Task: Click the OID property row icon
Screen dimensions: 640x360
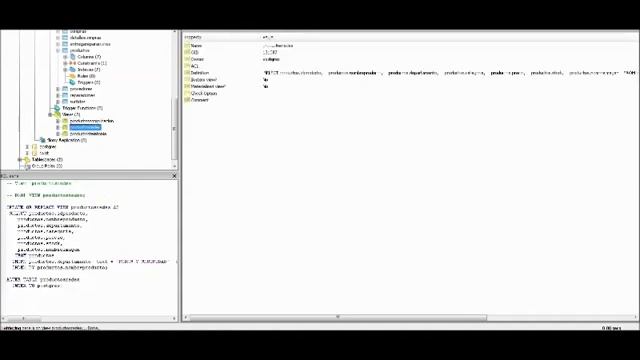Action: 187,53
